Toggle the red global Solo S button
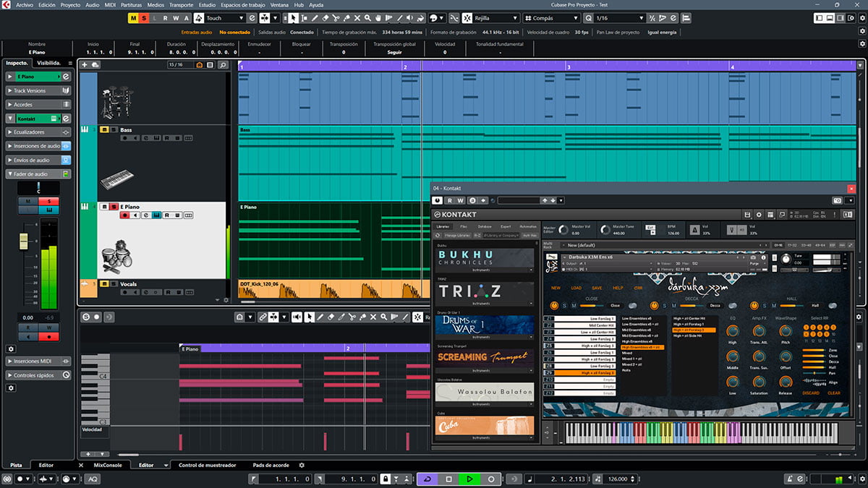 [143, 18]
